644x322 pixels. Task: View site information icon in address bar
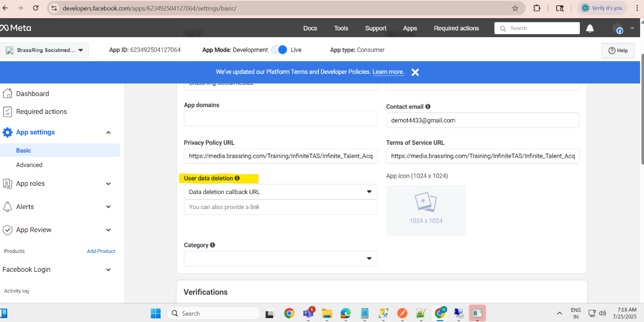(x=54, y=8)
